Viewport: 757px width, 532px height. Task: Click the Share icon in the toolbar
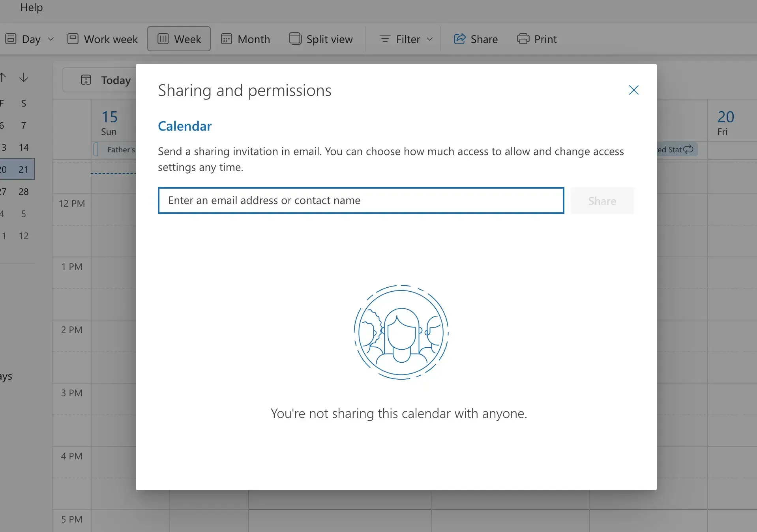pos(459,39)
